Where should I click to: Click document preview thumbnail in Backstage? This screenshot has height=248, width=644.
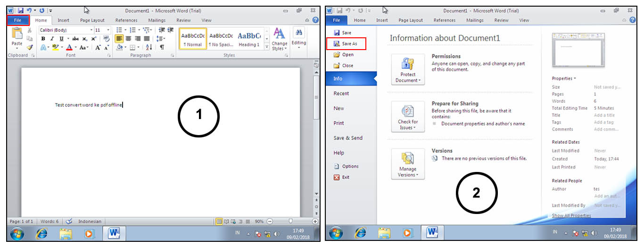click(578, 51)
